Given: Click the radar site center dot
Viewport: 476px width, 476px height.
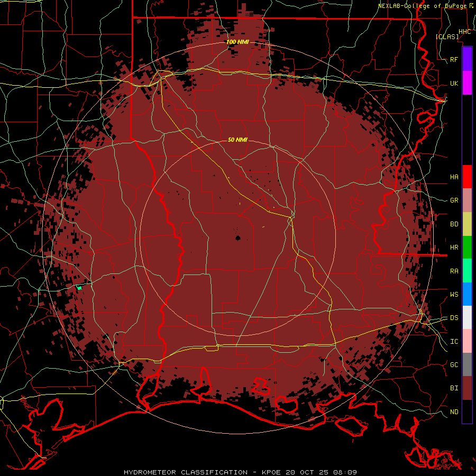Looking at the screenshot, I should (237, 238).
